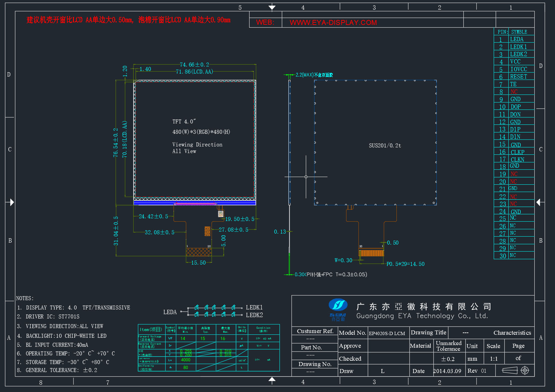Select pin 16 CLKP entry
The height and width of the screenshot is (392, 555).
pyautogui.click(x=514, y=152)
